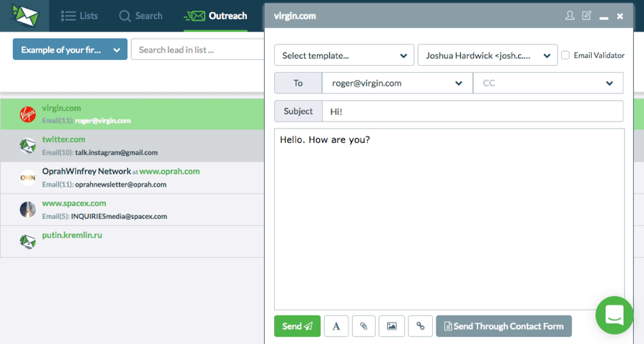Open the Joshua Hardwick sender dropdown

pyautogui.click(x=487, y=55)
